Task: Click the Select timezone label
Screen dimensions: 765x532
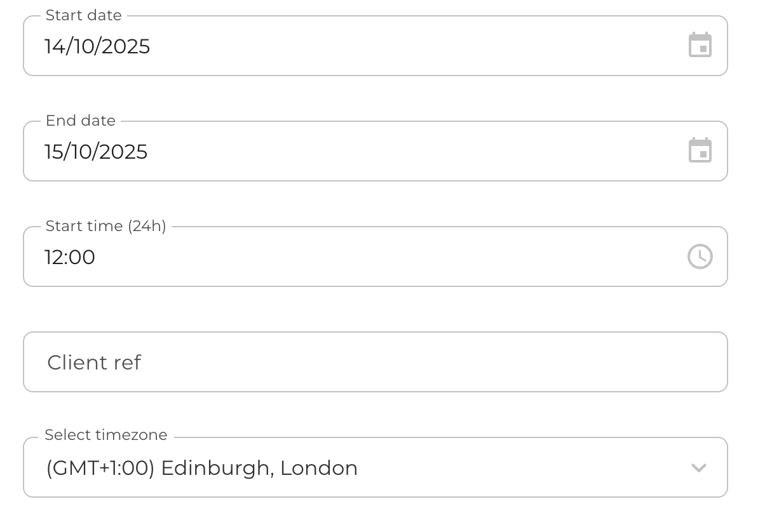Action: [x=106, y=435]
